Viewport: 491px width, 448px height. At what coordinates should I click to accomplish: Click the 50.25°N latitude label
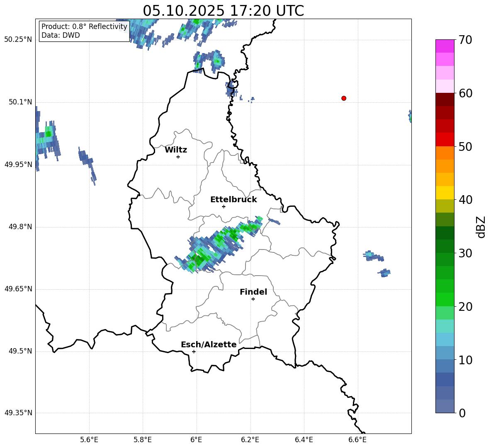point(18,40)
